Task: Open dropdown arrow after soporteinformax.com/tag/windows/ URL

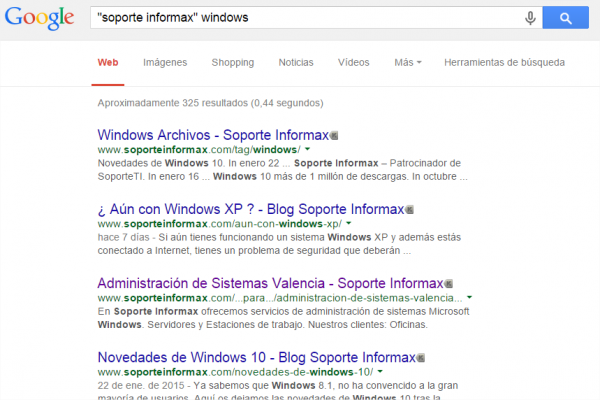Action: coord(307,149)
